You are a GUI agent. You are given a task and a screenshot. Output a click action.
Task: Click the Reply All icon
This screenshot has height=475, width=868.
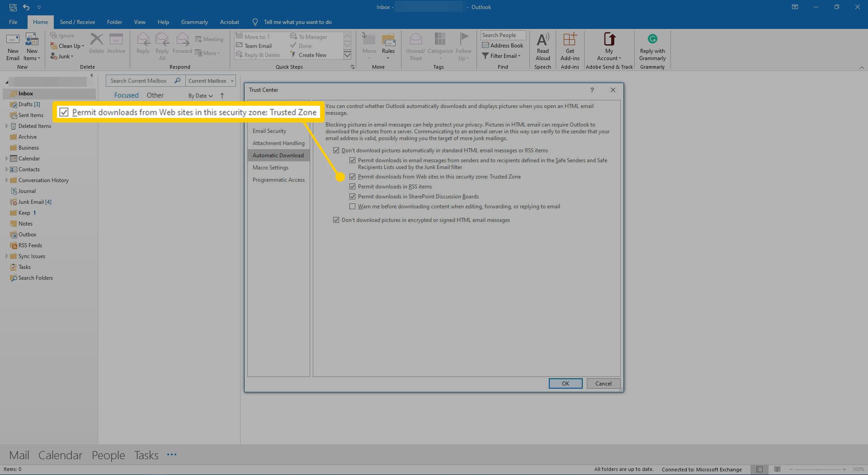tap(162, 39)
